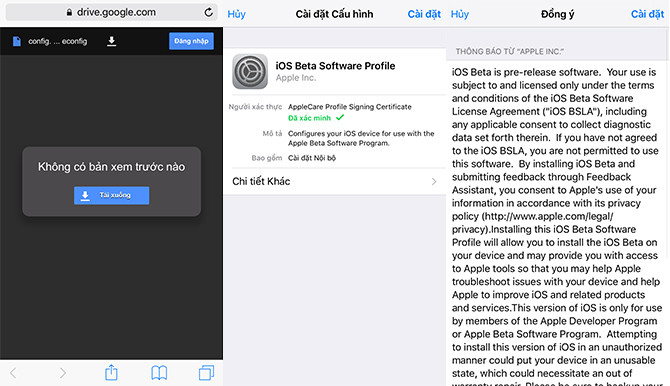Tap Cài đặt on Đồng ý screen

(647, 14)
